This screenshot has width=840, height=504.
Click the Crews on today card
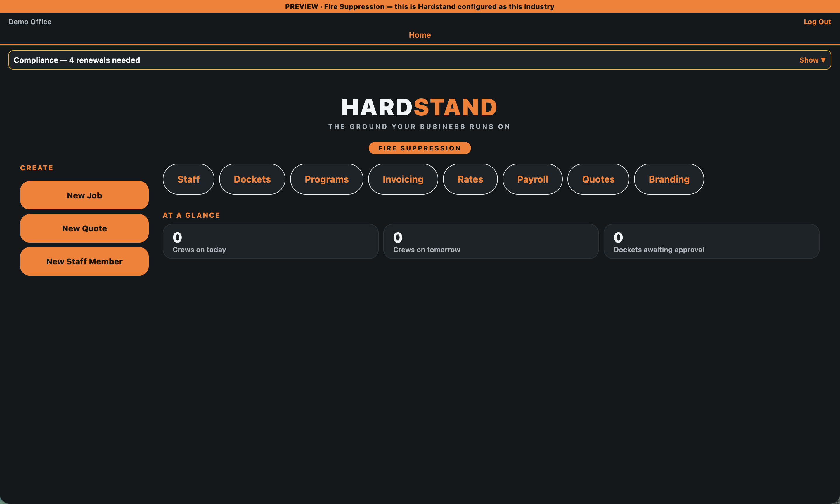point(271,241)
